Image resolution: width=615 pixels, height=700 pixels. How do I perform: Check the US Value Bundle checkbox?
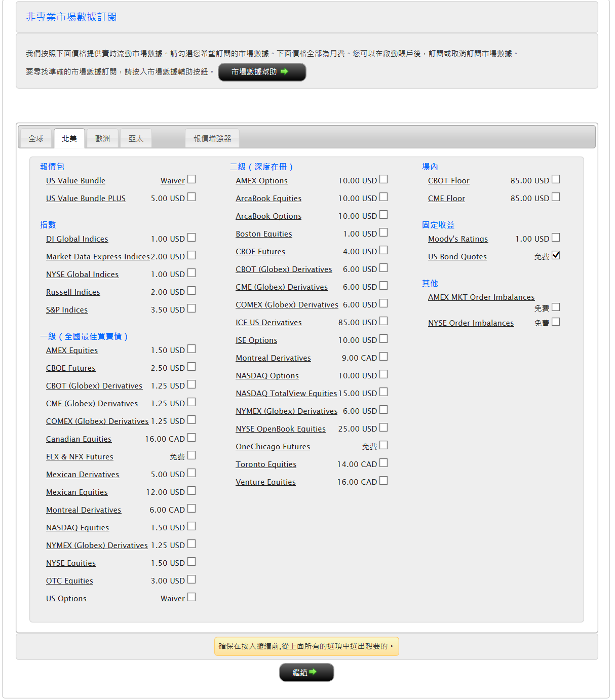tap(191, 179)
